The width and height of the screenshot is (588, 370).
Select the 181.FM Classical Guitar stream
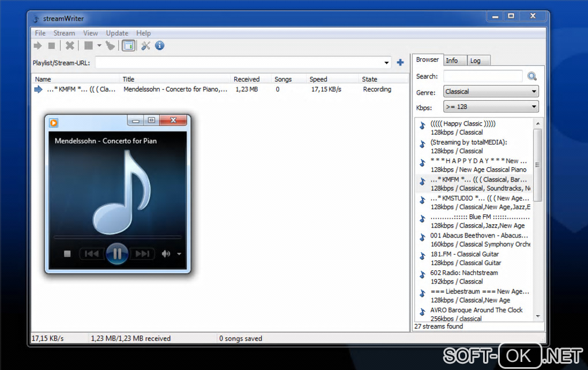point(474,259)
